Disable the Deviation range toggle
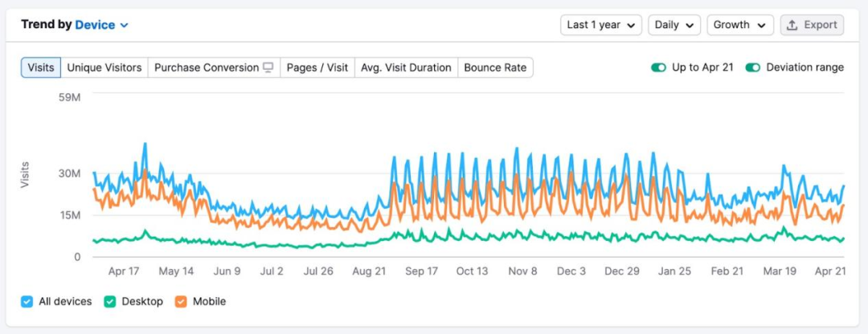Image resolution: width=868 pixels, height=334 pixels. pyautogui.click(x=753, y=67)
